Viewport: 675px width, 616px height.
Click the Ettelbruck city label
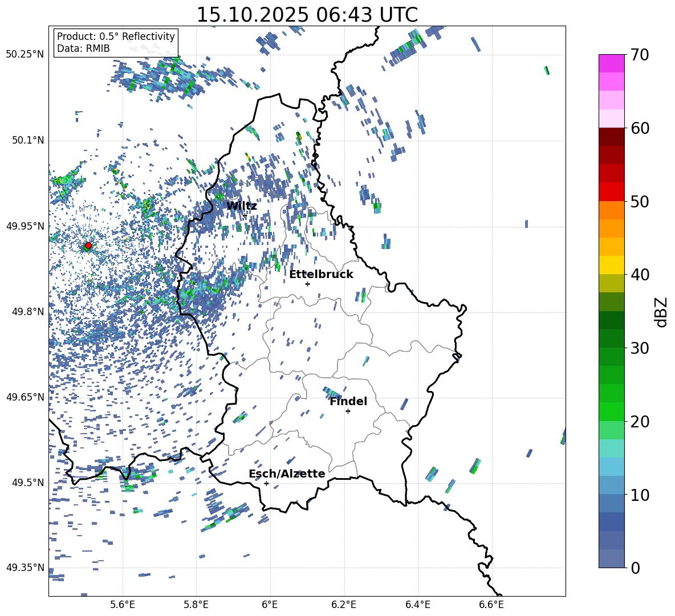(321, 274)
